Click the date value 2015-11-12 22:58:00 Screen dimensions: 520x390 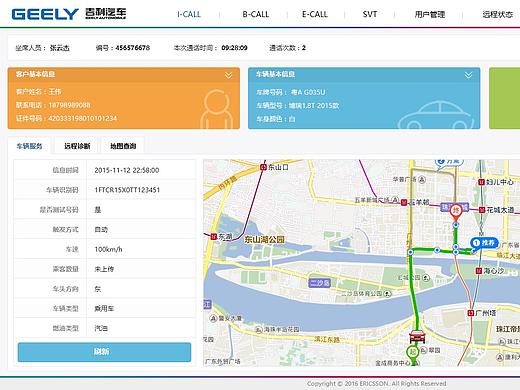(x=127, y=170)
